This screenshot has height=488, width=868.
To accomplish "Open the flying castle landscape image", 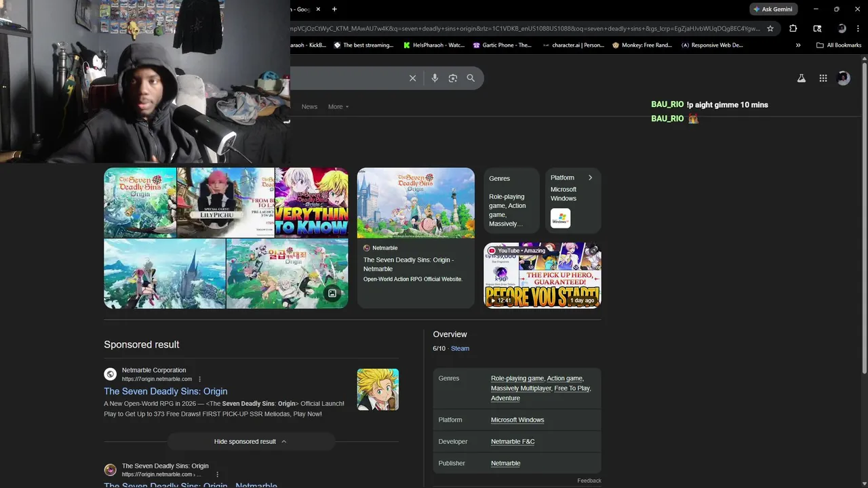I will 165,274.
